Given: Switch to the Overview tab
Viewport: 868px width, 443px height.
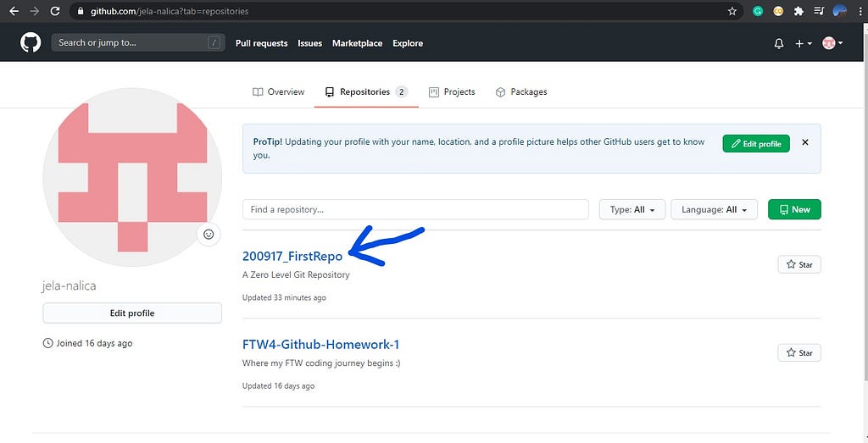Looking at the screenshot, I should pyautogui.click(x=278, y=91).
